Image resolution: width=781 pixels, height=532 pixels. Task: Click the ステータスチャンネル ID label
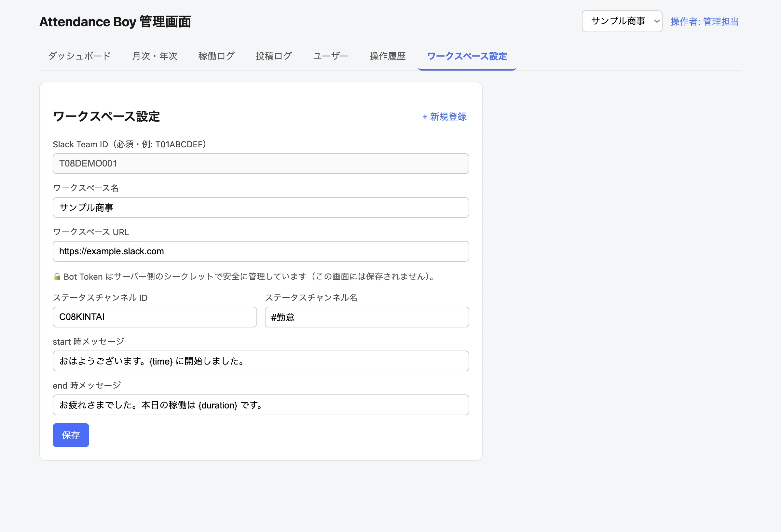100,298
